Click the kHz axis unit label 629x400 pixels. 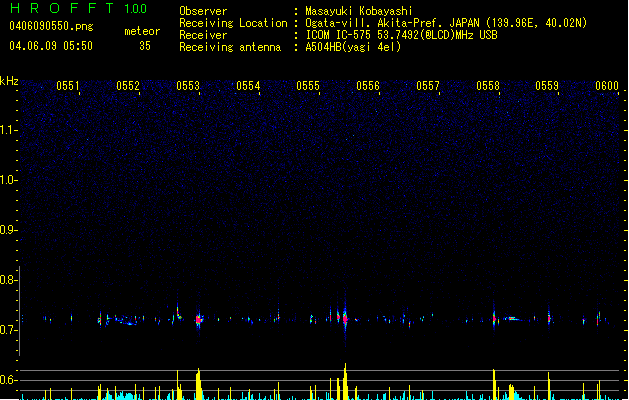[9, 81]
